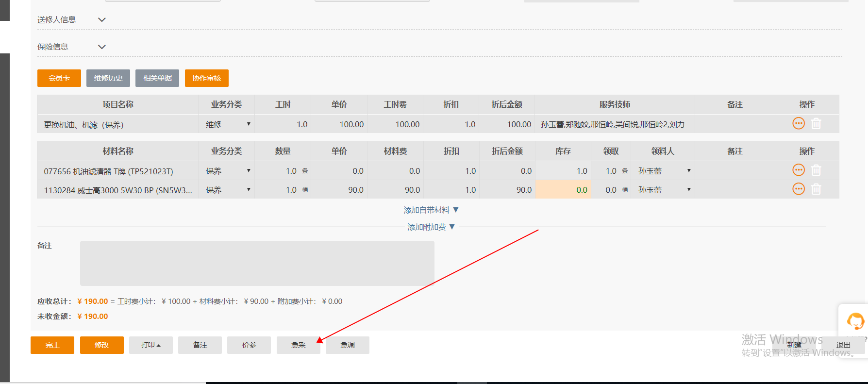View 相关单据 documents
Screen dimensions: 868x384
(157, 78)
